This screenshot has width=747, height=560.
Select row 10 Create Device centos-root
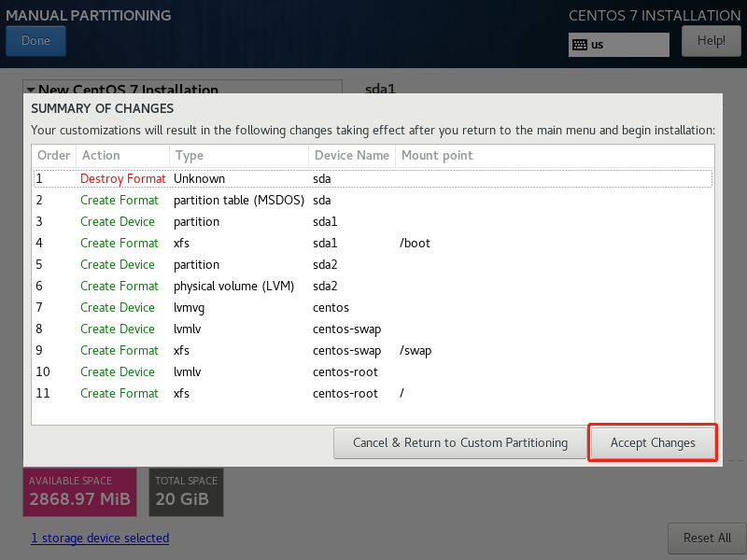373,371
